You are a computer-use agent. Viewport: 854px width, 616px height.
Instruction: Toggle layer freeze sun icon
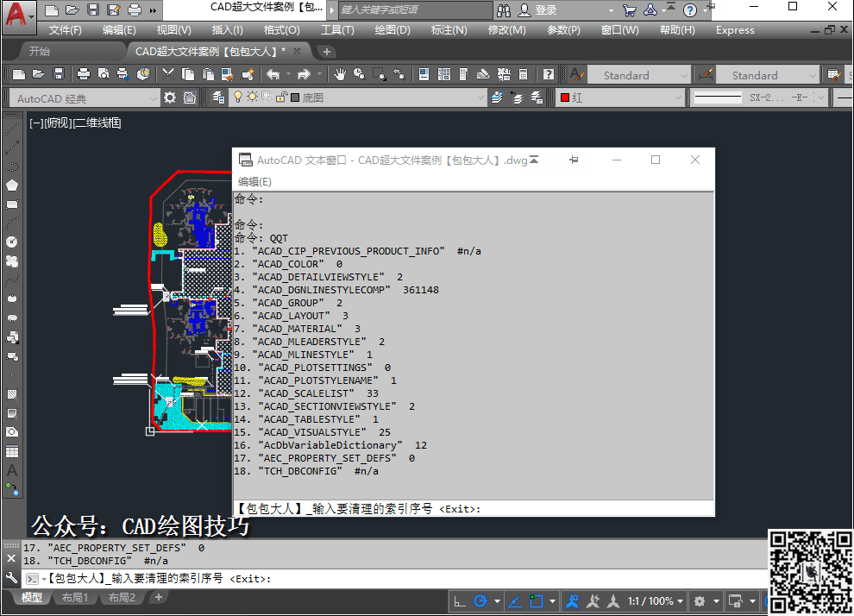pyautogui.click(x=252, y=97)
